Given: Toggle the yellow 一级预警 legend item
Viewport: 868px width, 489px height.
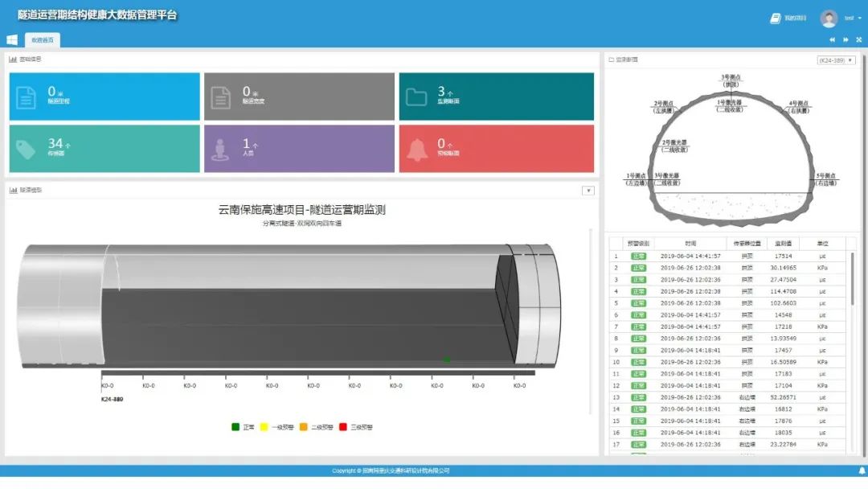Looking at the screenshot, I should click(x=275, y=427).
